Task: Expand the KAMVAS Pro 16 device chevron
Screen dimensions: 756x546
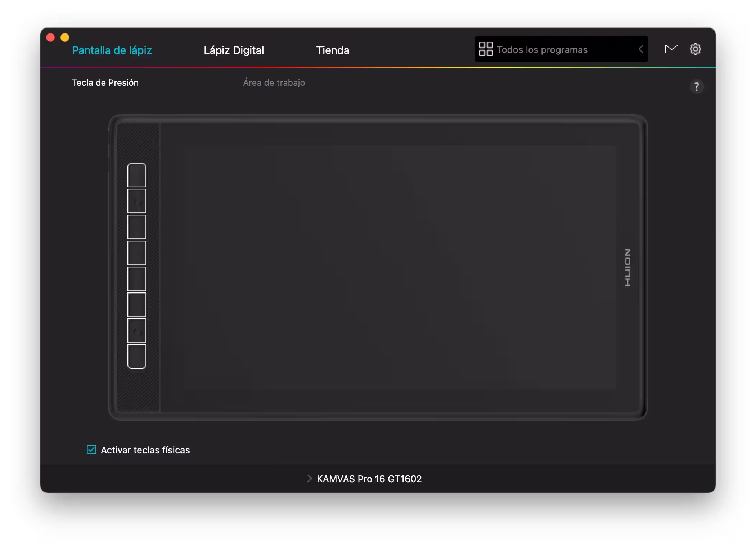Action: [x=309, y=478]
